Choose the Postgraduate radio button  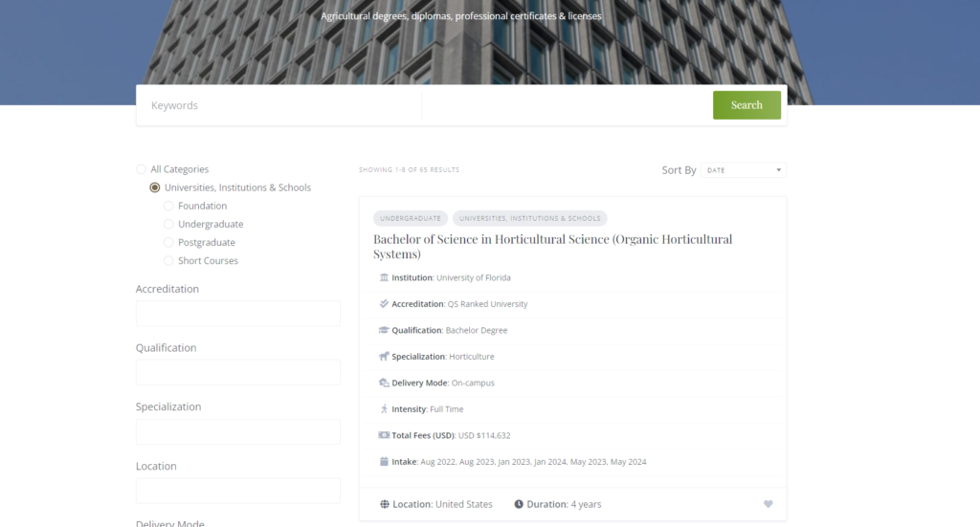click(169, 243)
